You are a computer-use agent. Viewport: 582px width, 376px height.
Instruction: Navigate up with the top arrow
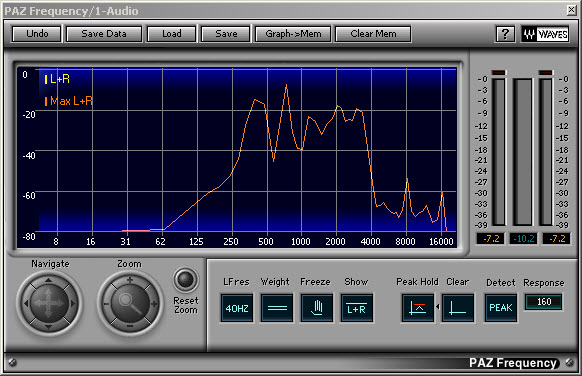(48, 280)
